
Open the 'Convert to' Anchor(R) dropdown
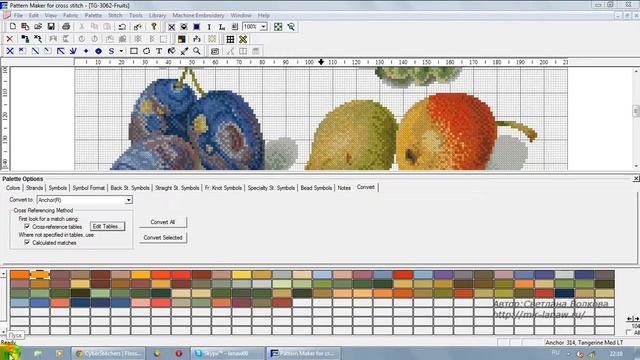(x=129, y=200)
